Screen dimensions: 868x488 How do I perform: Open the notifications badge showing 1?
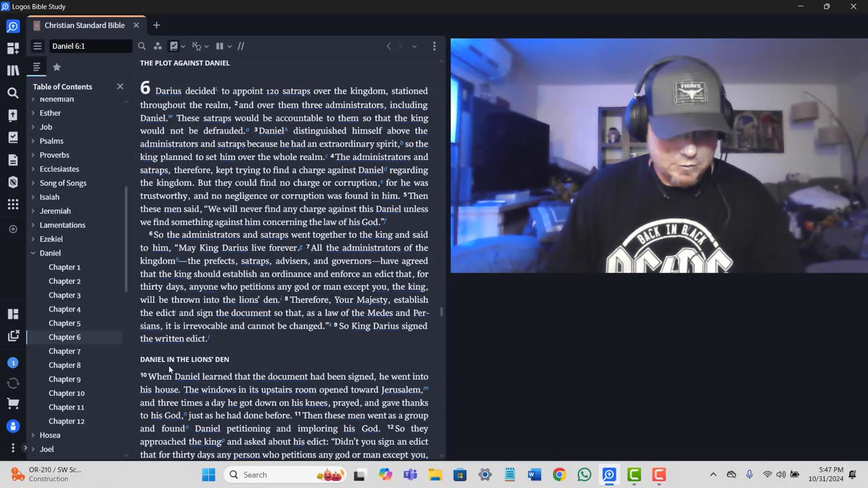[x=13, y=363]
